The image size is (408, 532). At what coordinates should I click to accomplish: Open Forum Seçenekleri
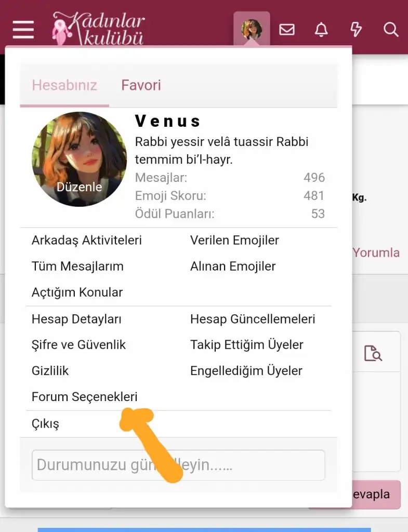[85, 396]
